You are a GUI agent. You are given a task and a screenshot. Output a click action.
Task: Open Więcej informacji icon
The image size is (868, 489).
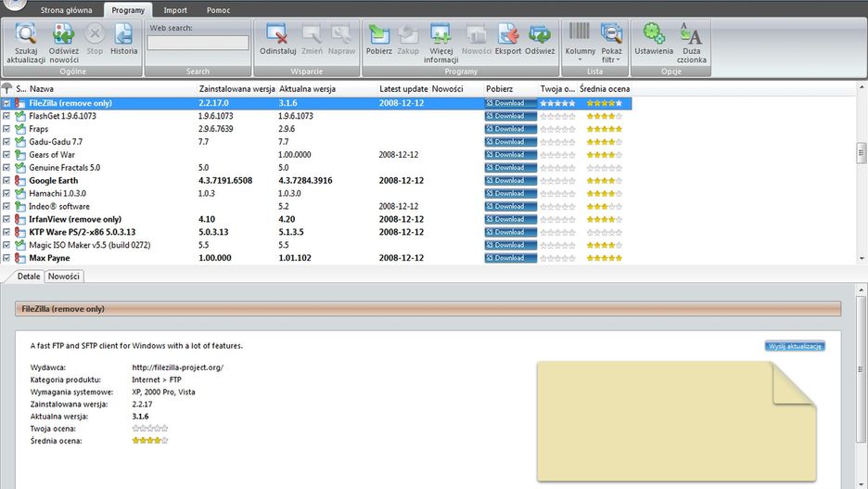440,35
